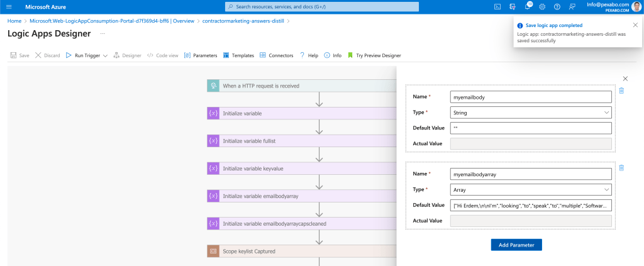Edit the Default Value field starting with Hi Erdem

coord(531,205)
